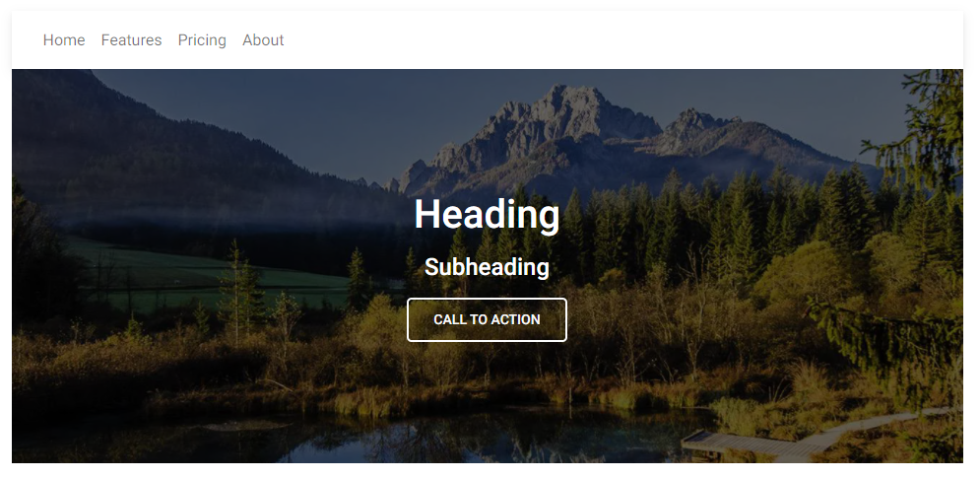Open the About nav item
The width and height of the screenshot is (980, 478).
263,40
